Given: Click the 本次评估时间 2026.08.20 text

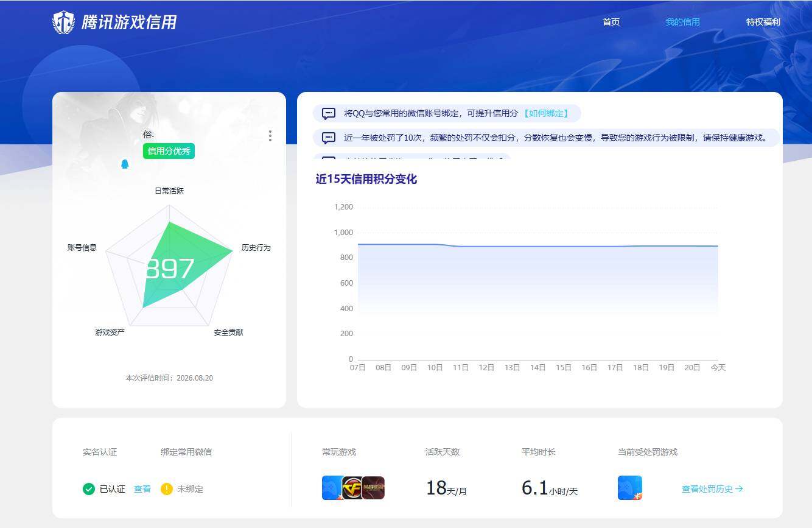Looking at the screenshot, I should pos(169,378).
